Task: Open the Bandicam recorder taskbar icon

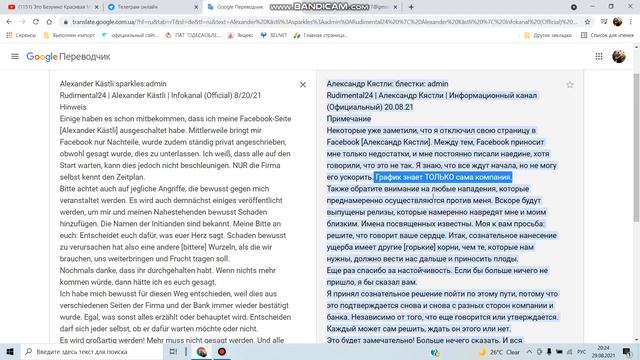Action: [222, 351]
